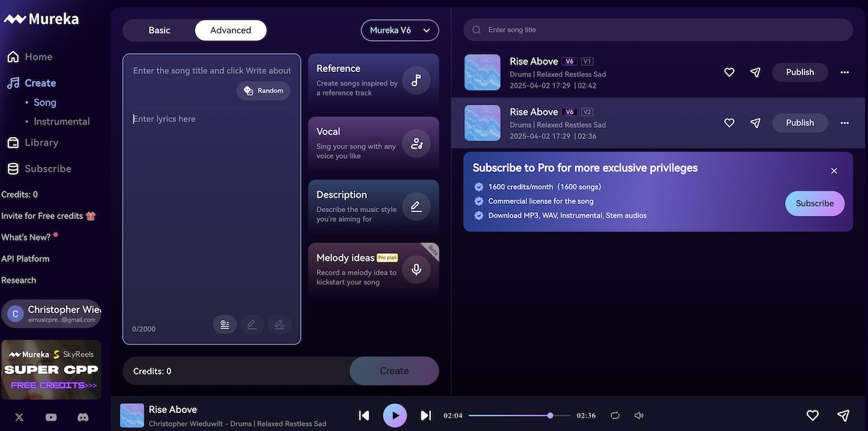Share the Rise Above V1 song
Image resolution: width=868 pixels, height=431 pixels.
click(x=755, y=73)
